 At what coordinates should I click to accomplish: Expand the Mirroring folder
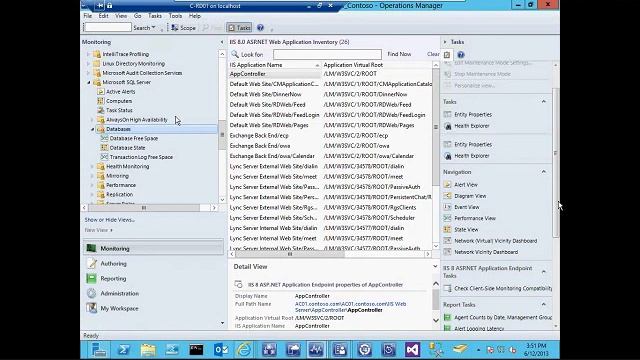coord(92,176)
